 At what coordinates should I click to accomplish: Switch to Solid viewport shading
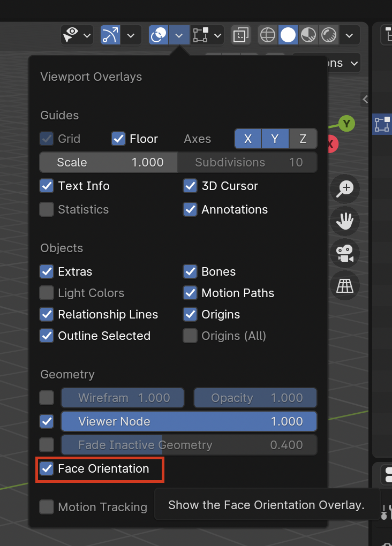(288, 36)
